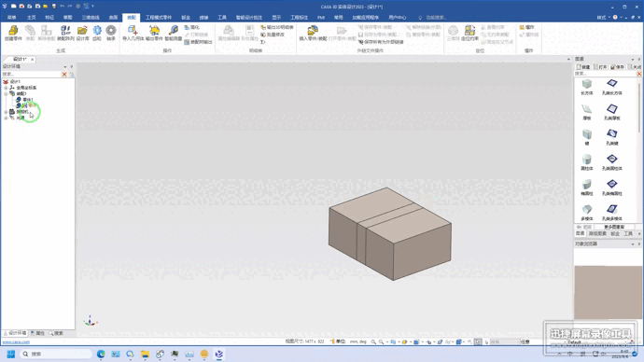Screen dimensions: 644x362
Task: Open File Explorer from the taskbar
Action: [145, 354]
